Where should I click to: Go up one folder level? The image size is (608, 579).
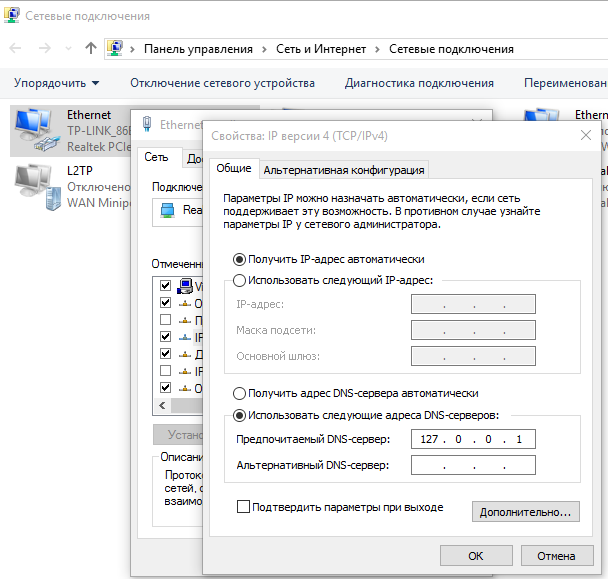tap(91, 48)
